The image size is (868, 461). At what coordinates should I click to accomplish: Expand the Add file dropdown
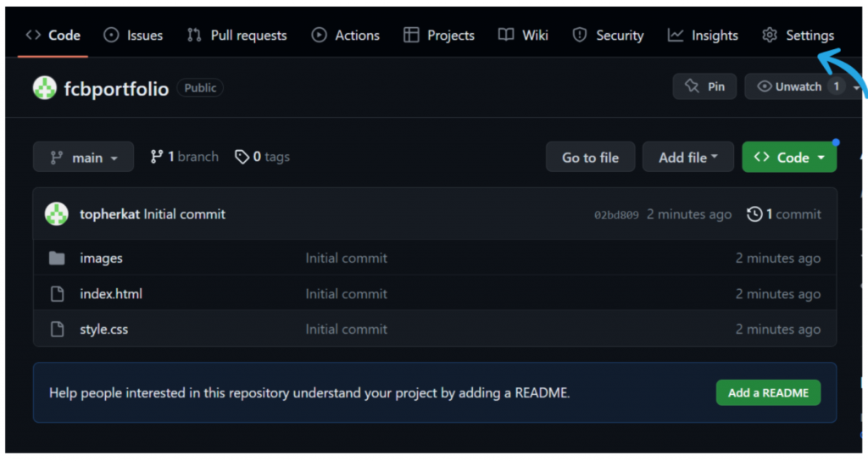click(x=688, y=157)
